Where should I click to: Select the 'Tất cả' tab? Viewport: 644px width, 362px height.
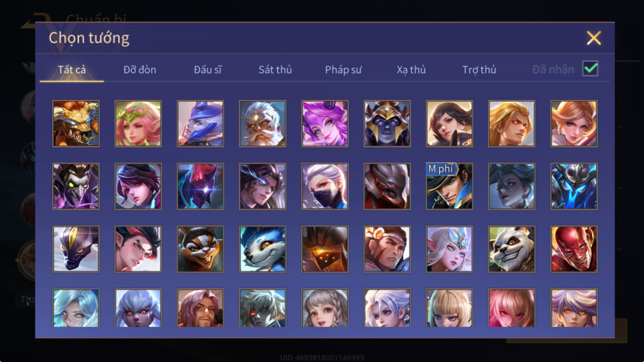click(x=72, y=70)
